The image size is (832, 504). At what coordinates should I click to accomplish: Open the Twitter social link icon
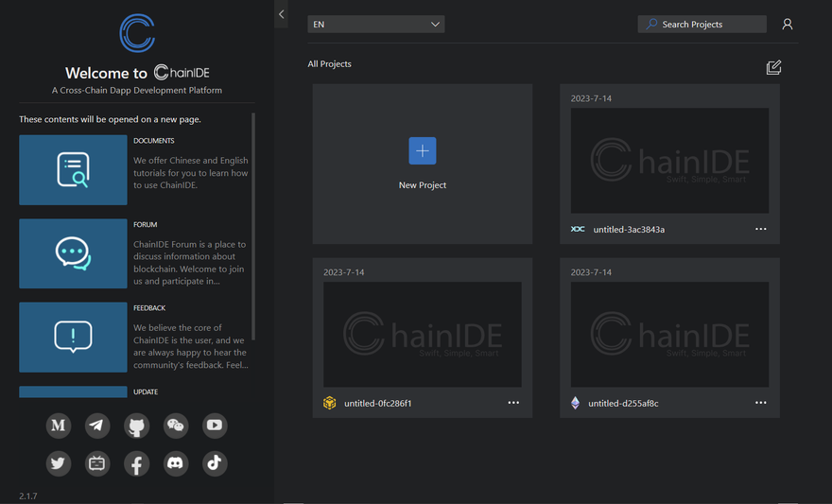pyautogui.click(x=59, y=463)
